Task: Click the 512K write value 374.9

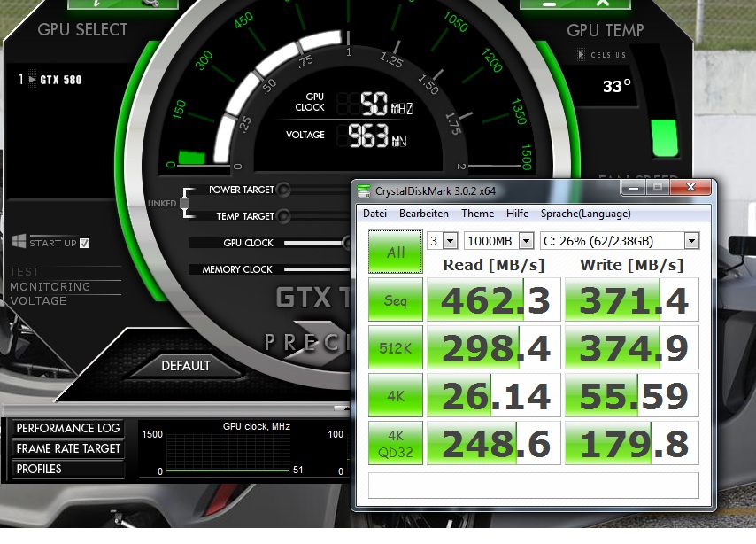Action: (631, 347)
